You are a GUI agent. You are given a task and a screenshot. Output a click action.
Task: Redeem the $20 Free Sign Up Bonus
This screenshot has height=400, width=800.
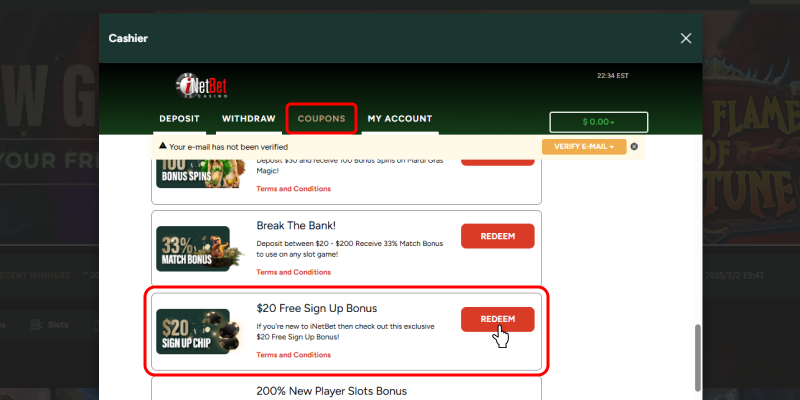click(x=497, y=319)
